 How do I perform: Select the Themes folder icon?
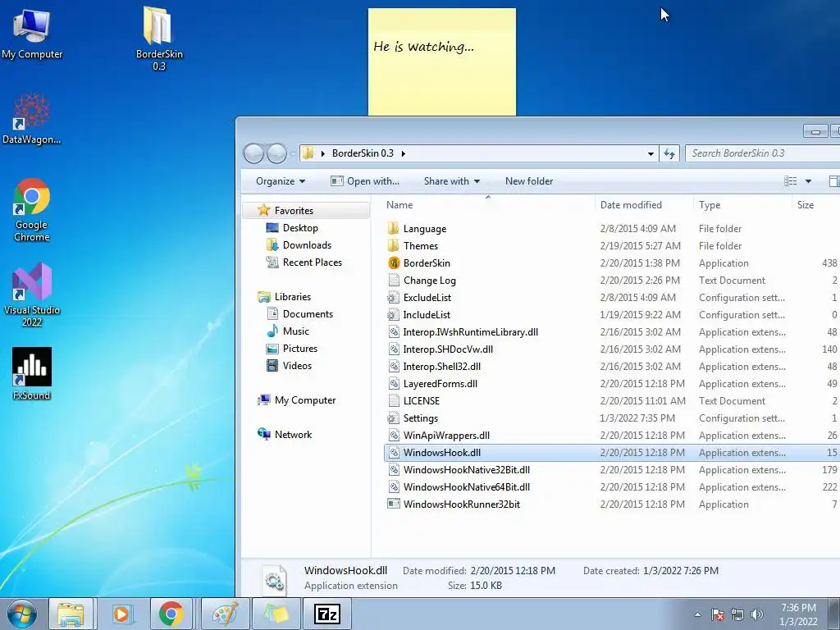click(x=394, y=246)
